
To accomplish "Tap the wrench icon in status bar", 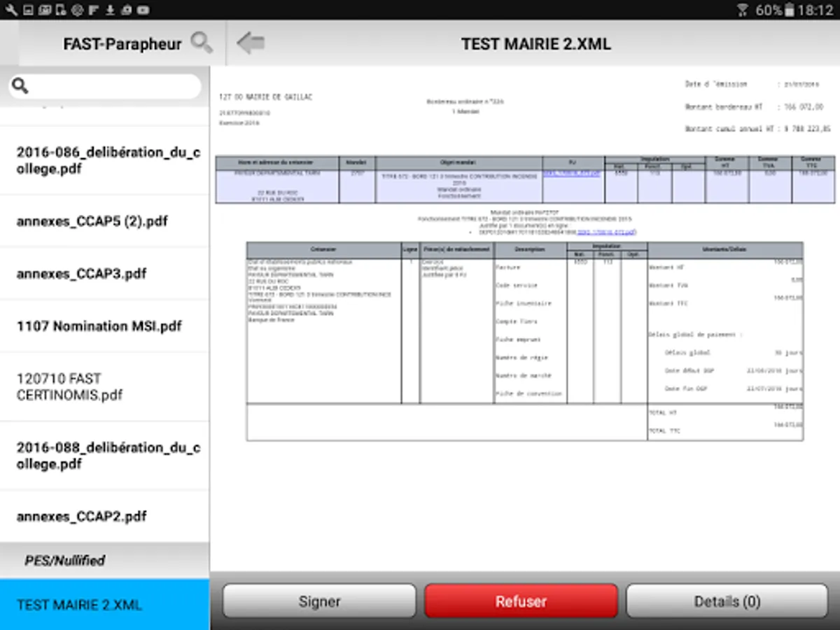I will point(10,10).
